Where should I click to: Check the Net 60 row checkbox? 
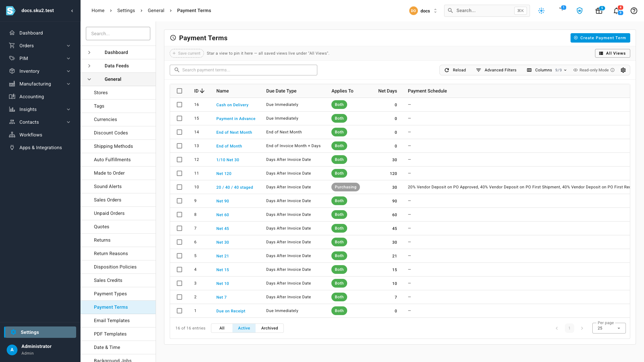click(179, 215)
